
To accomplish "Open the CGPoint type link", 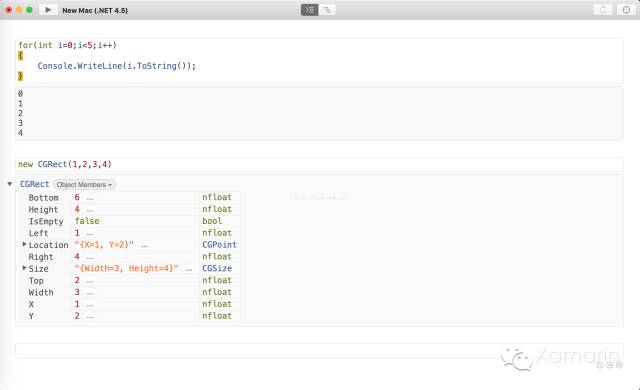I will pos(219,245).
